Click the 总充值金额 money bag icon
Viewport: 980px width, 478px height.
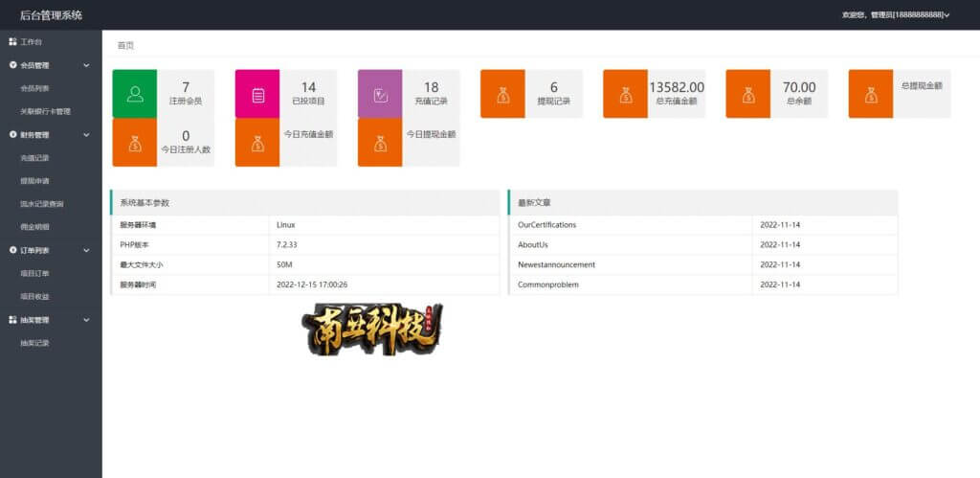[x=625, y=94]
